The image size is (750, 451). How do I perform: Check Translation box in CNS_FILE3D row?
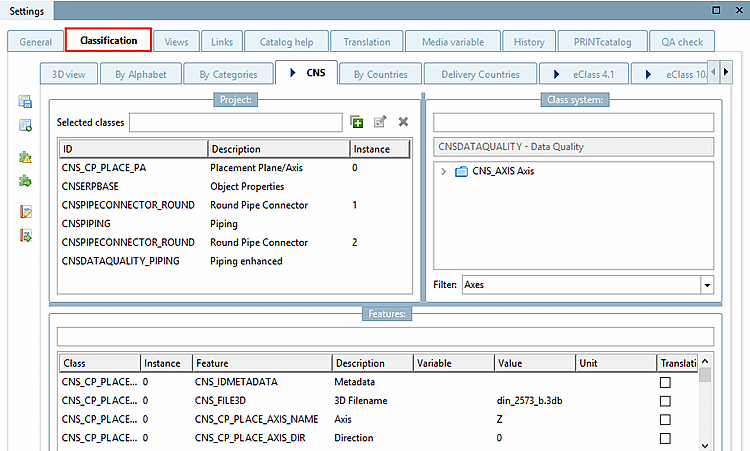pos(665,401)
